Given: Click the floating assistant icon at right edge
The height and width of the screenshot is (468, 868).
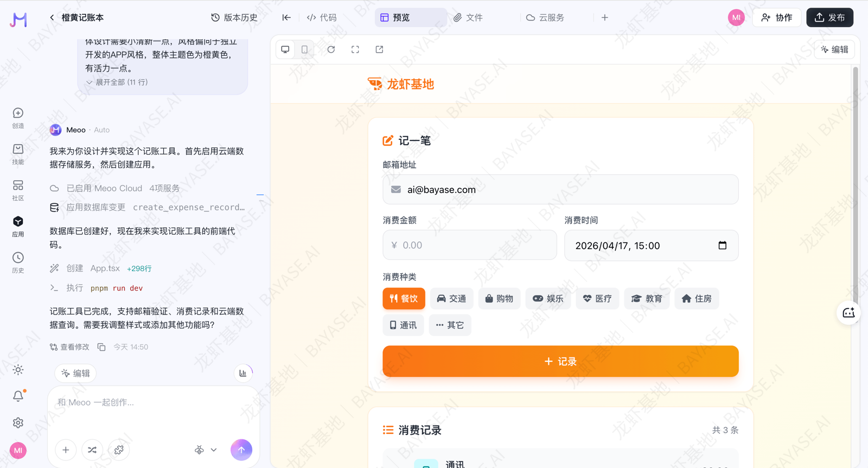Looking at the screenshot, I should [848, 313].
